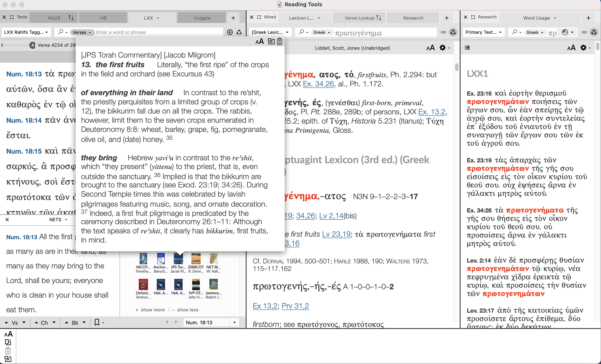Image resolution: width=601 pixels, height=364 pixels.
Task: Toggle full-screen for the Mixed zone
Action: point(259,17)
